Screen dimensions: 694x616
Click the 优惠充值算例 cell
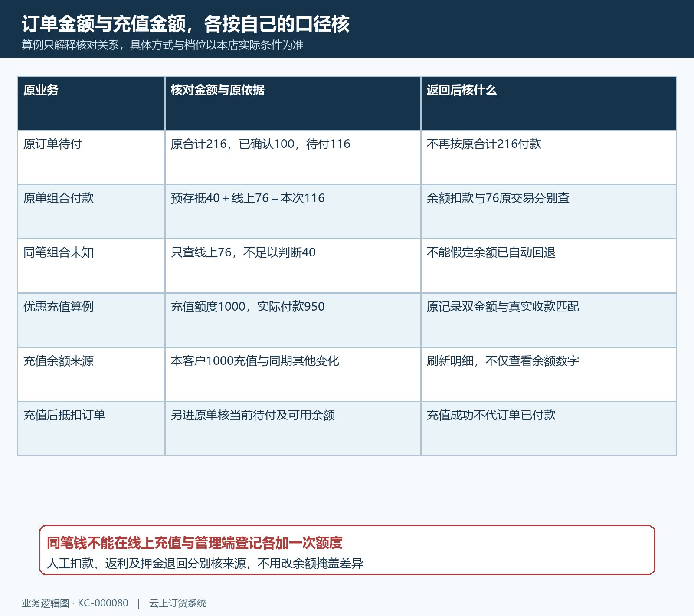pyautogui.click(x=92, y=320)
